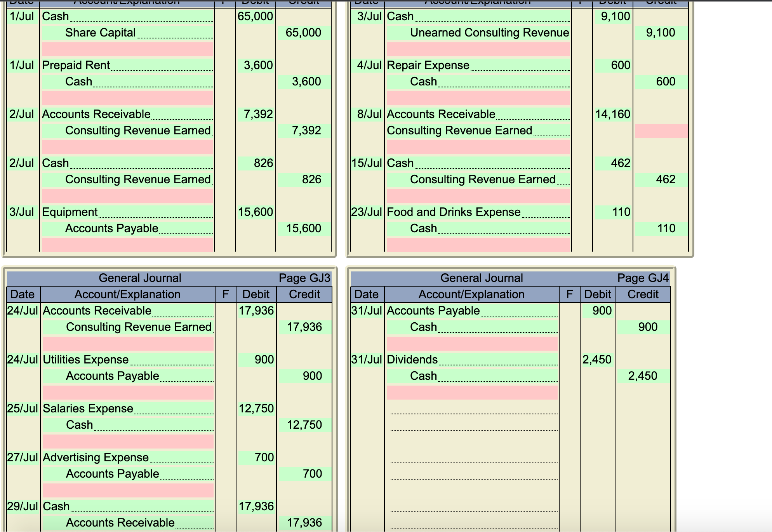
Task: Click the empty pink credit field for 8/Jul
Action: 661,131
